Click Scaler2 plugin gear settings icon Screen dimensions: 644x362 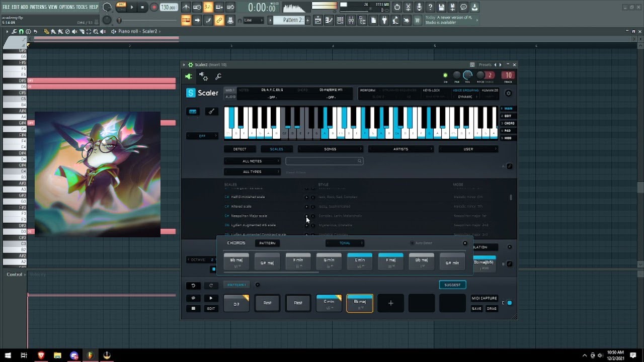pos(203,76)
